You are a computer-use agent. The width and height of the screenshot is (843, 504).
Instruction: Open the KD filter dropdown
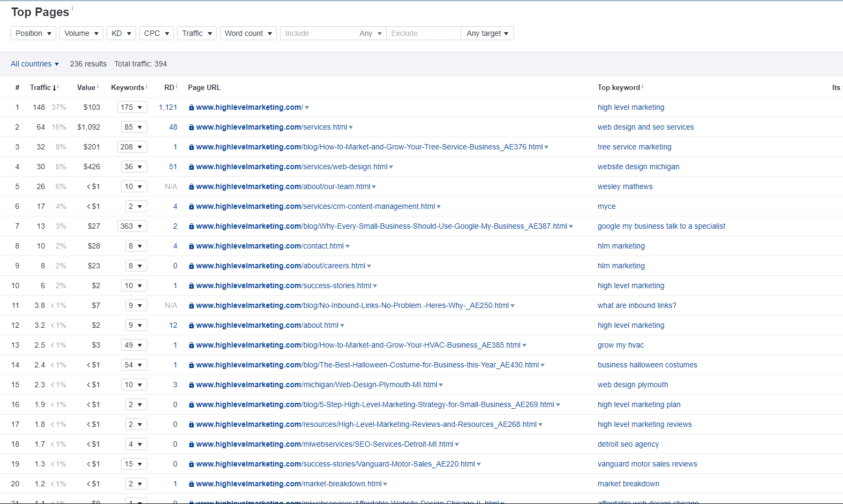click(x=121, y=33)
